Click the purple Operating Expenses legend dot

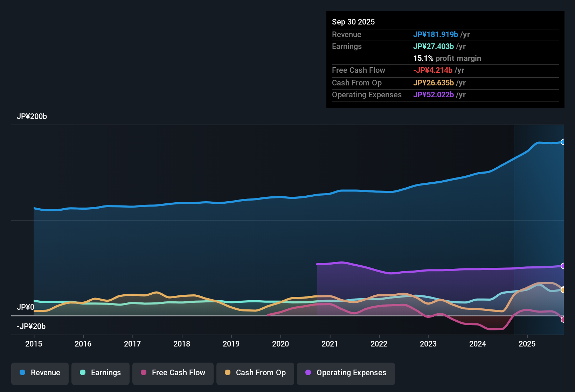pyautogui.click(x=308, y=373)
